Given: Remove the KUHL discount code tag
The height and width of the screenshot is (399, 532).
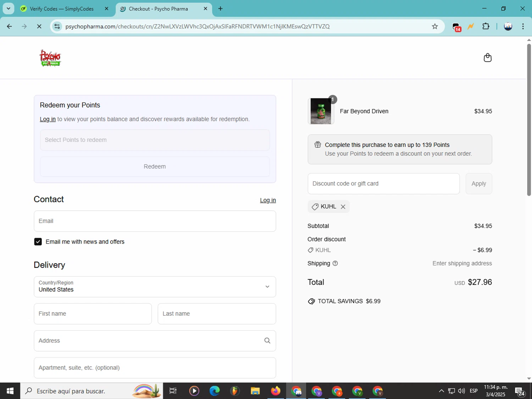Looking at the screenshot, I should 343,207.
